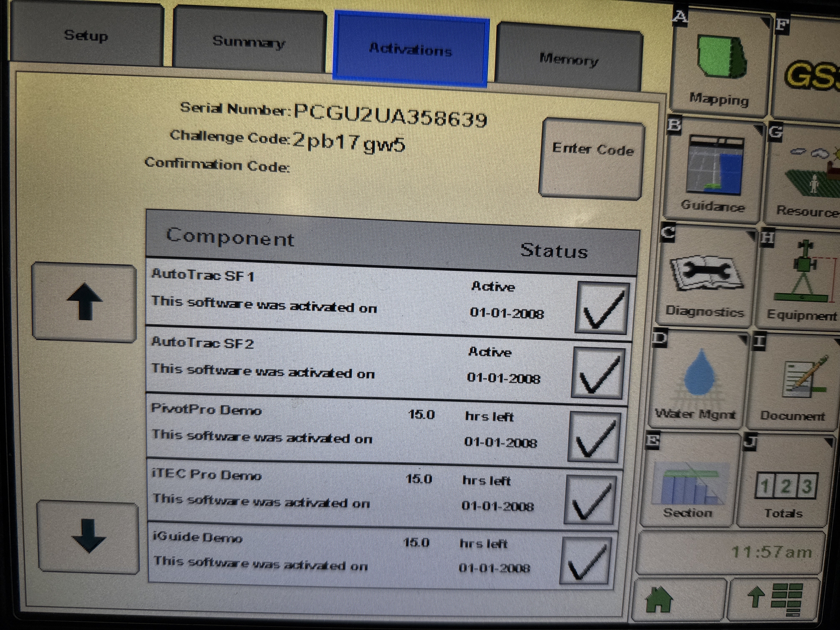Click the AutoTrac SF1 activation date 01-01-2008
840x630 pixels.
tap(507, 313)
